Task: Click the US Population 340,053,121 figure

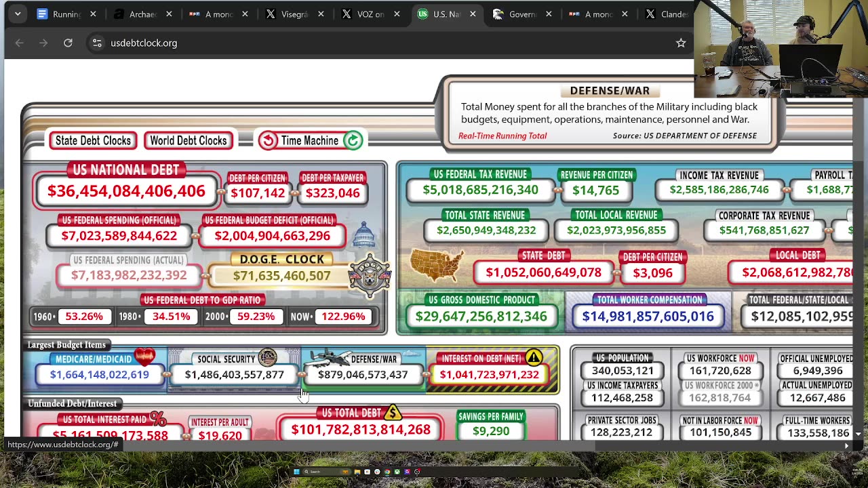Action: (x=623, y=371)
